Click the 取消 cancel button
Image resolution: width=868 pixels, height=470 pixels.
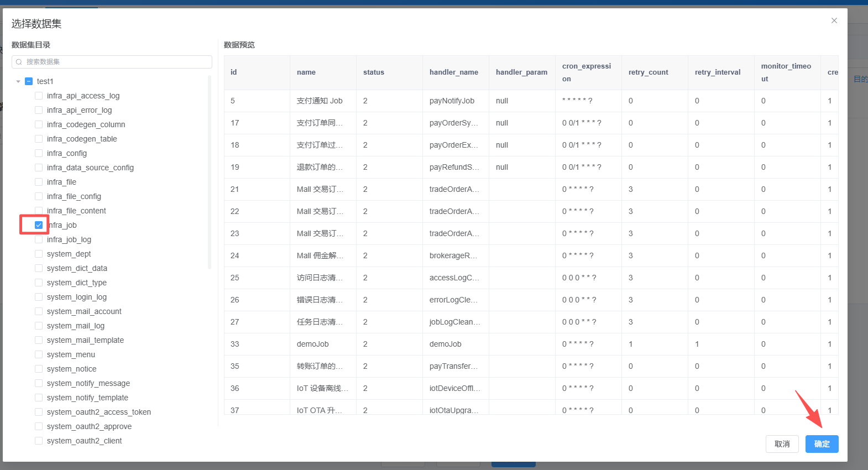[x=782, y=444]
